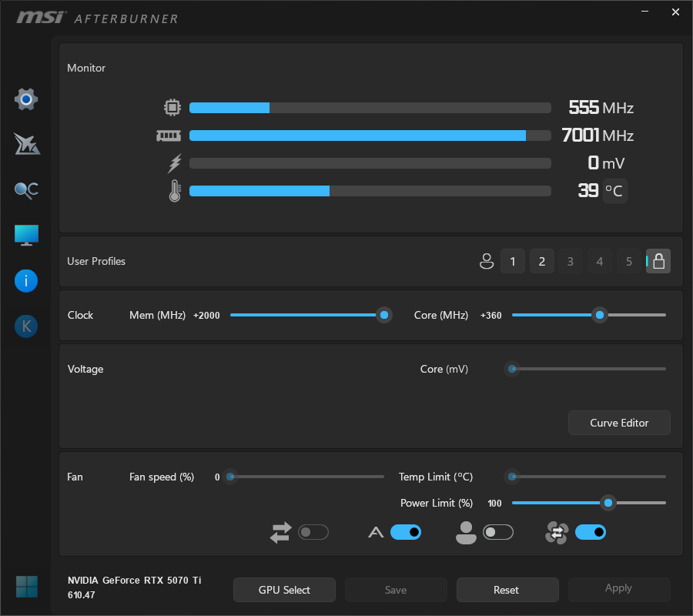
Task: Click the auto fan 'A' icon
Action: (376, 533)
